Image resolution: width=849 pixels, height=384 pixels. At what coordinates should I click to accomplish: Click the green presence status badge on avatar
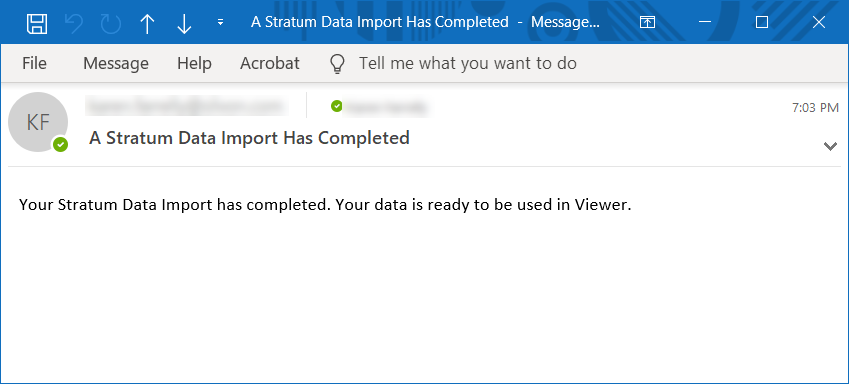(x=61, y=145)
